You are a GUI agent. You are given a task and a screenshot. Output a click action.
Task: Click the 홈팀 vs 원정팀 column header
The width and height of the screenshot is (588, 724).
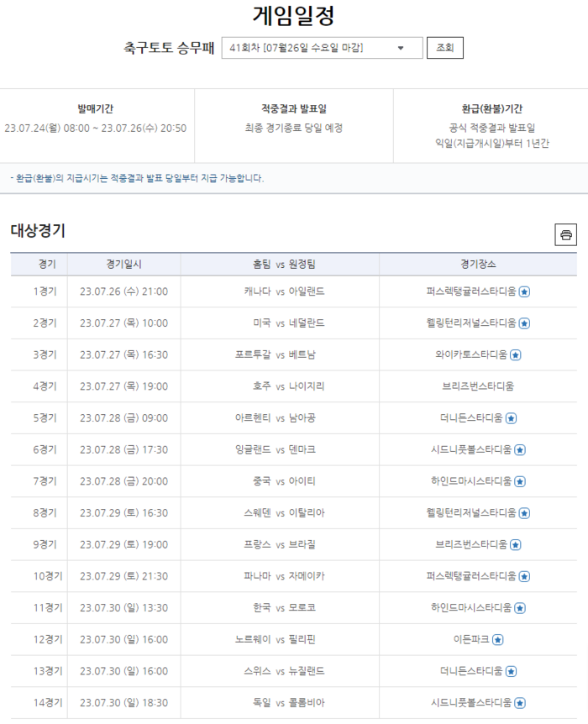coord(280,264)
